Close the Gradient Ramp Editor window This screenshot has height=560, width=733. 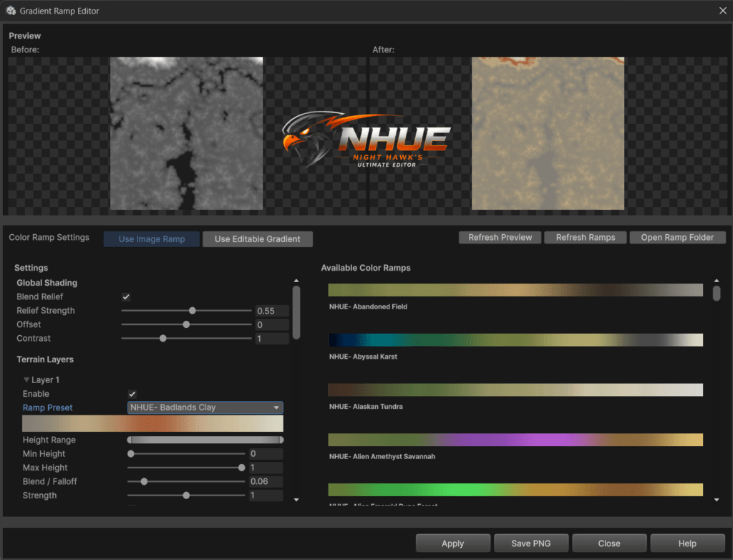[x=722, y=10]
